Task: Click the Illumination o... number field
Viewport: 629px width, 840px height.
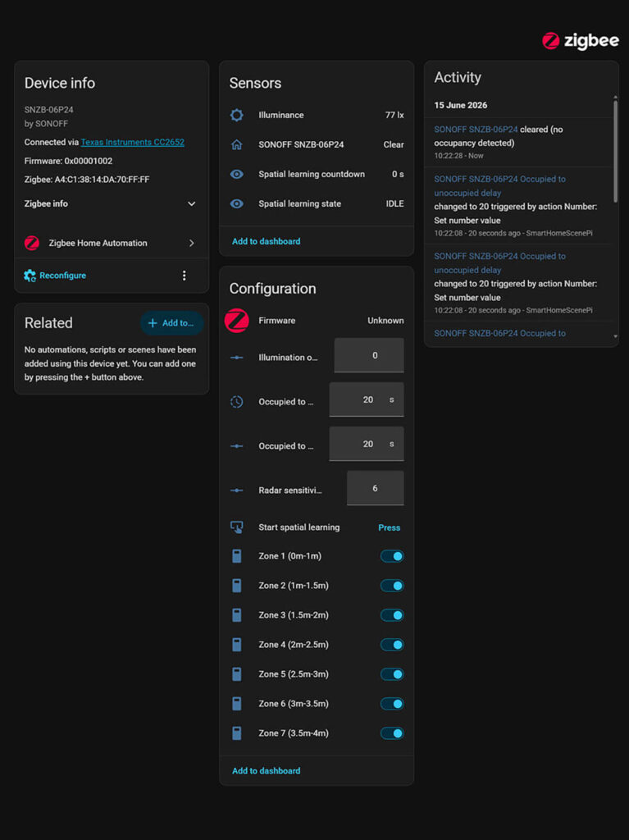Action: pos(368,355)
